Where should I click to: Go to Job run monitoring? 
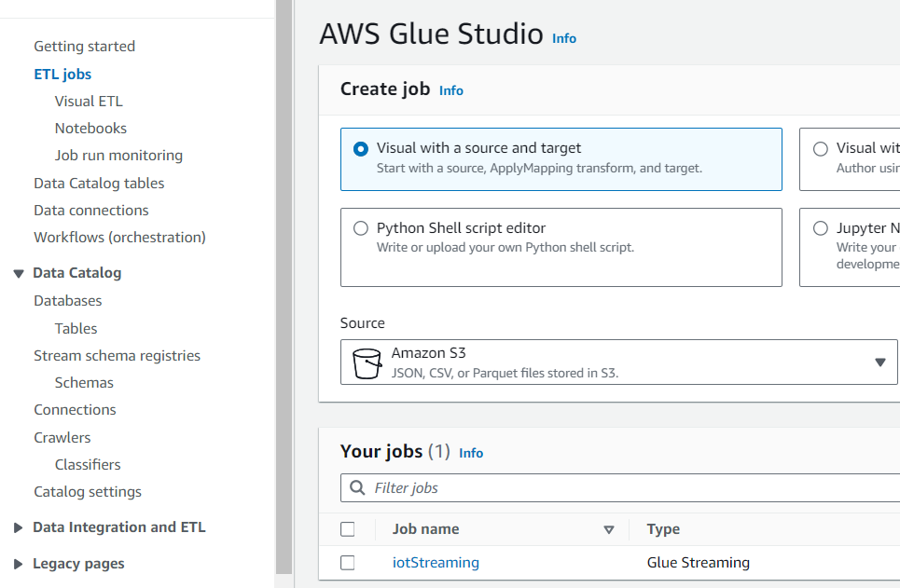point(118,156)
